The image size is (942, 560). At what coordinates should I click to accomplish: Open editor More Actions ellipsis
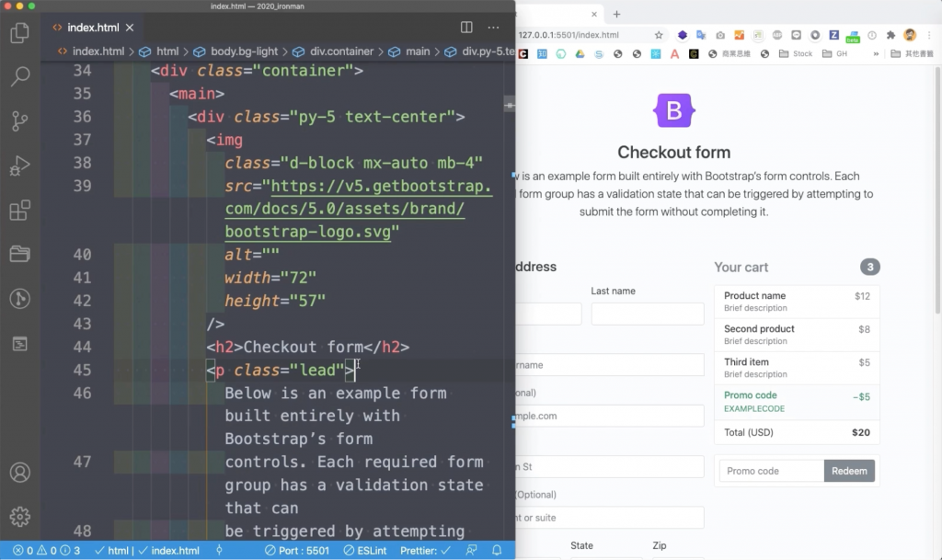[493, 28]
